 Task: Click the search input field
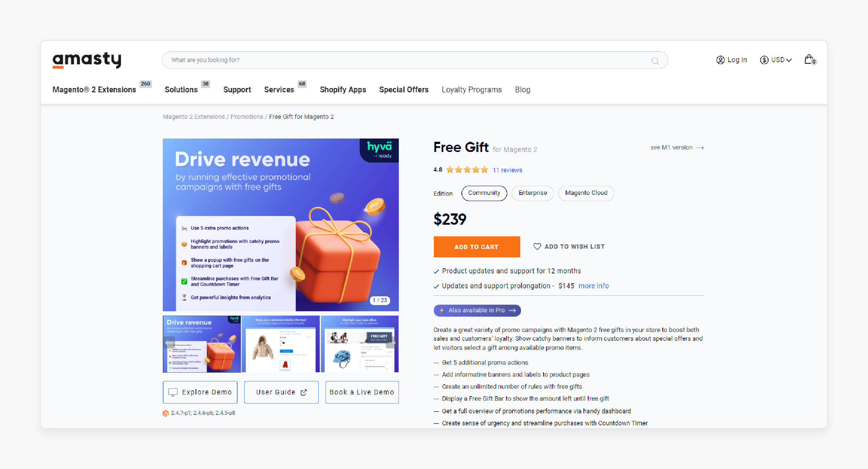tap(414, 60)
